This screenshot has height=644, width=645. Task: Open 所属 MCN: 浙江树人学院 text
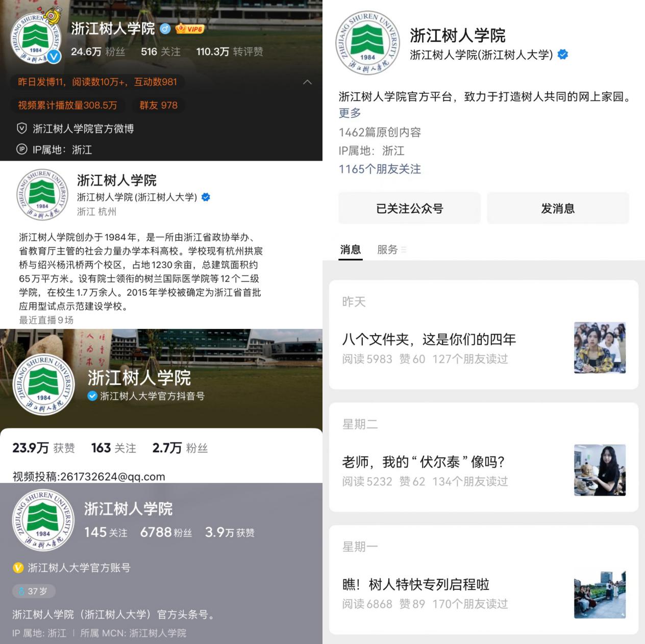point(133,633)
